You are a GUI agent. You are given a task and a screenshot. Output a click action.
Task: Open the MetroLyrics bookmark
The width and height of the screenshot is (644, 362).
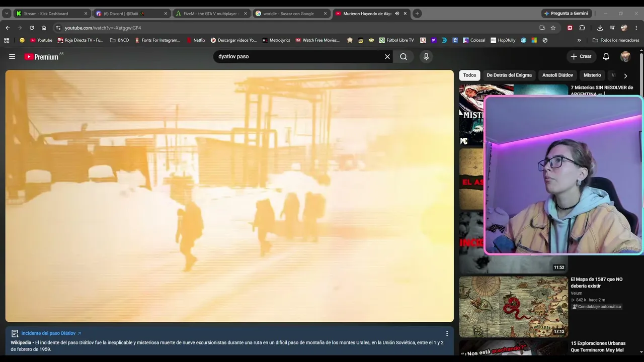(276, 40)
